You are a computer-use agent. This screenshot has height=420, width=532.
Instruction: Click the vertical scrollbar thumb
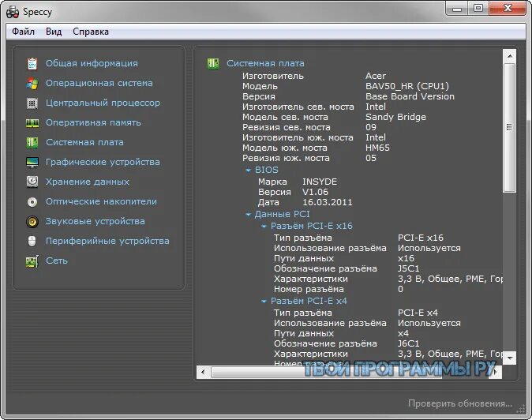(x=510, y=128)
